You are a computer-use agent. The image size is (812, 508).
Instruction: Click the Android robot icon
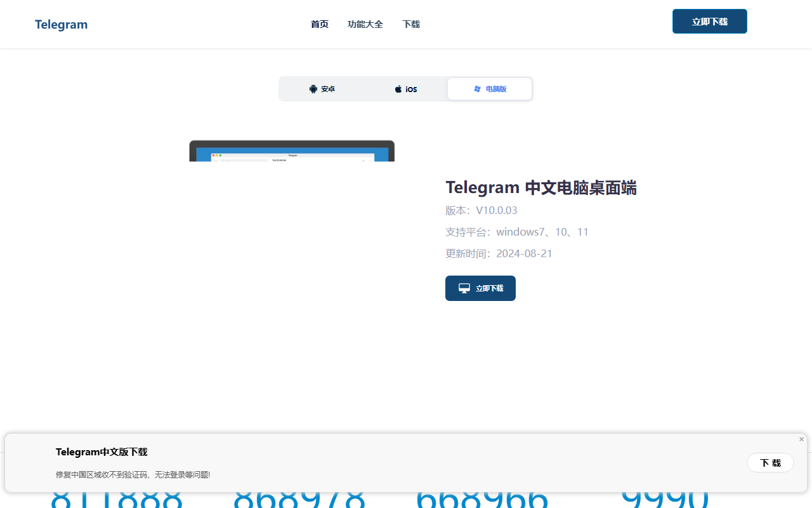pyautogui.click(x=313, y=89)
